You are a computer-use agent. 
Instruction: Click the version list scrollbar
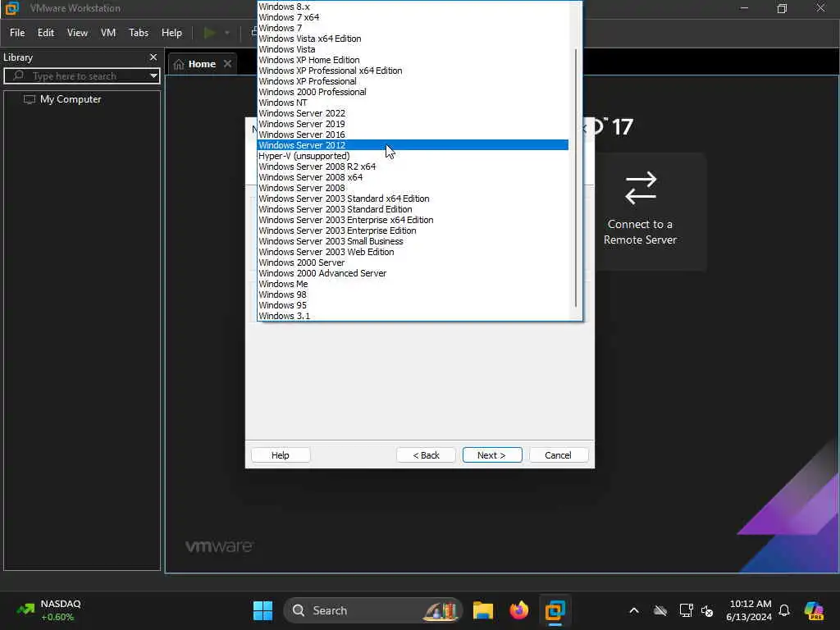click(x=576, y=177)
